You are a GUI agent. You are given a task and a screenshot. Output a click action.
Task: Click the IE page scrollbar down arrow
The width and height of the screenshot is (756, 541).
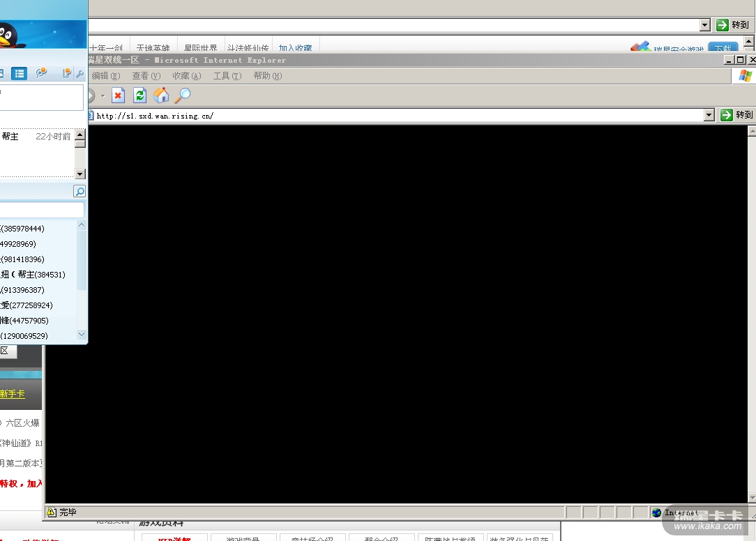click(x=752, y=498)
